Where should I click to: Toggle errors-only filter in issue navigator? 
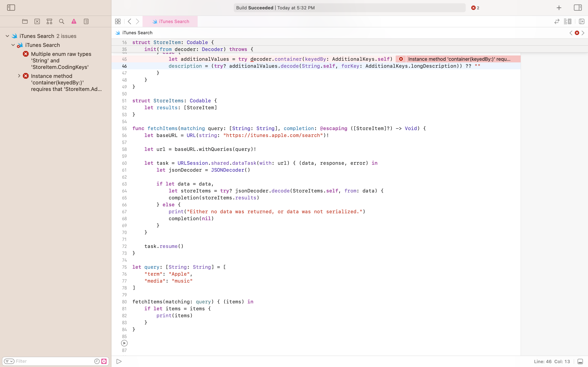(104, 361)
